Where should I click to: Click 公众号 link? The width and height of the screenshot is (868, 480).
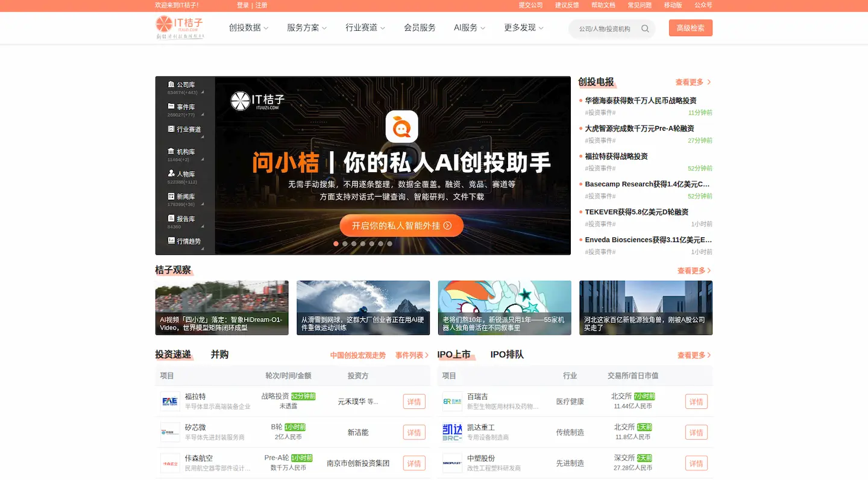tap(703, 5)
